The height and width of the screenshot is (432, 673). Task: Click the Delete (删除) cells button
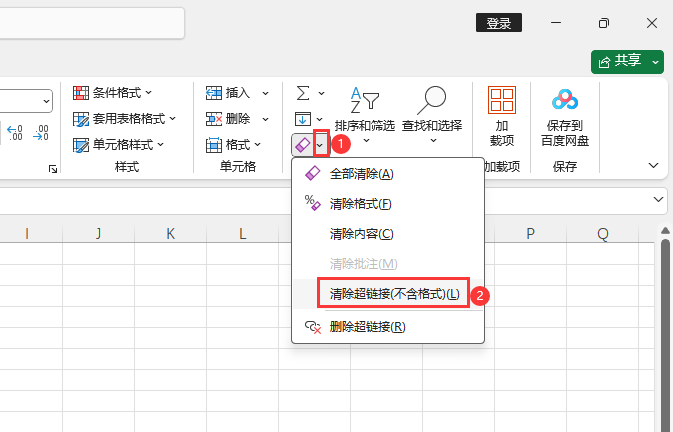pyautogui.click(x=228, y=119)
